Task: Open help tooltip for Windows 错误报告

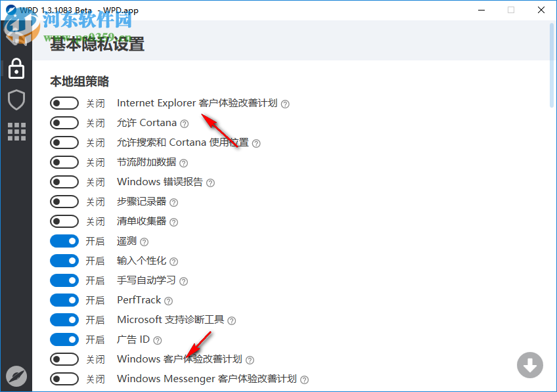Action: point(210,182)
